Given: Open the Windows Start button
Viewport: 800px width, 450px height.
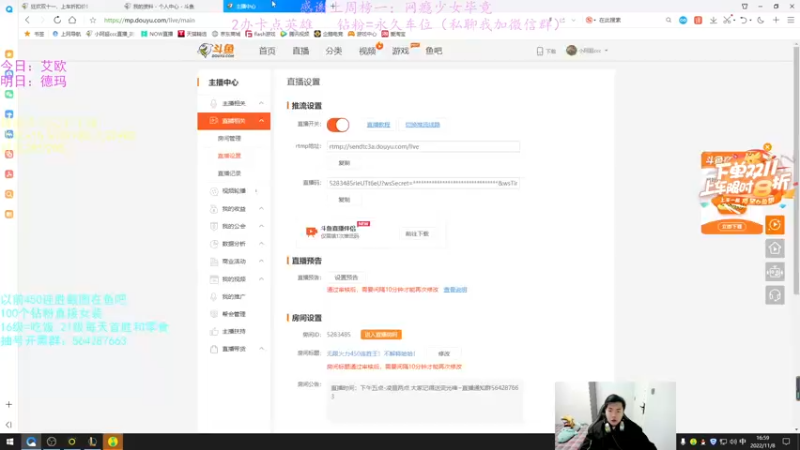Looking at the screenshot, I should tap(10, 441).
